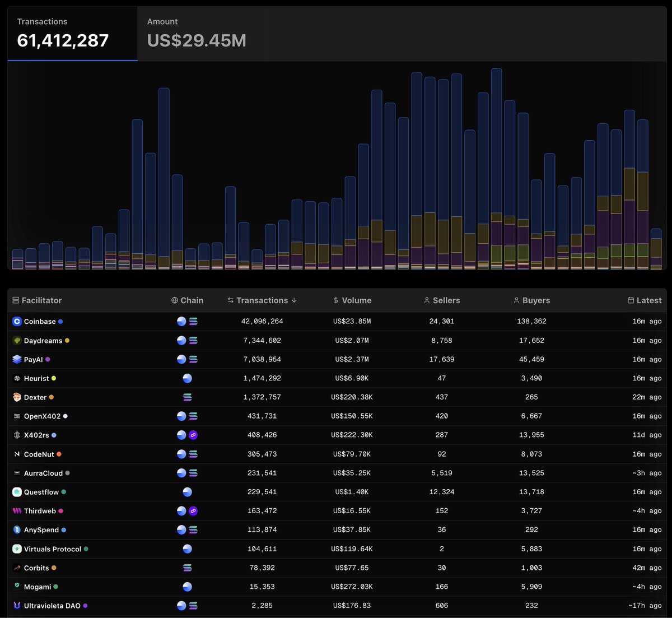Switch to the Amount chart tab
Image resolution: width=672 pixels, height=618 pixels.
[202, 34]
